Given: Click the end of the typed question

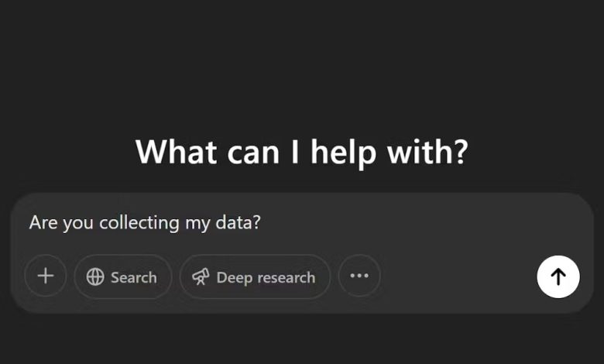Looking at the screenshot, I should (x=261, y=223).
